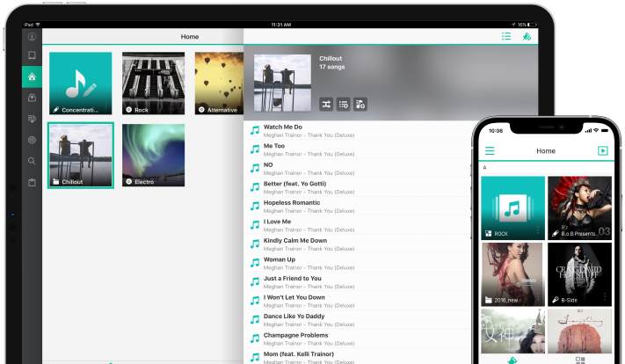This screenshot has width=625, height=364.
Task: Open the Concentrati... playlist tile
Action: [x=81, y=84]
